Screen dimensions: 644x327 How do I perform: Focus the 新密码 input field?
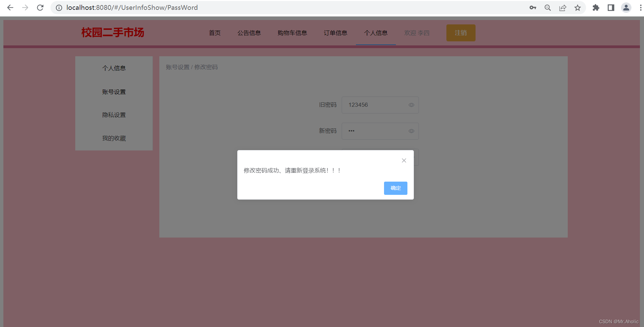(x=380, y=131)
